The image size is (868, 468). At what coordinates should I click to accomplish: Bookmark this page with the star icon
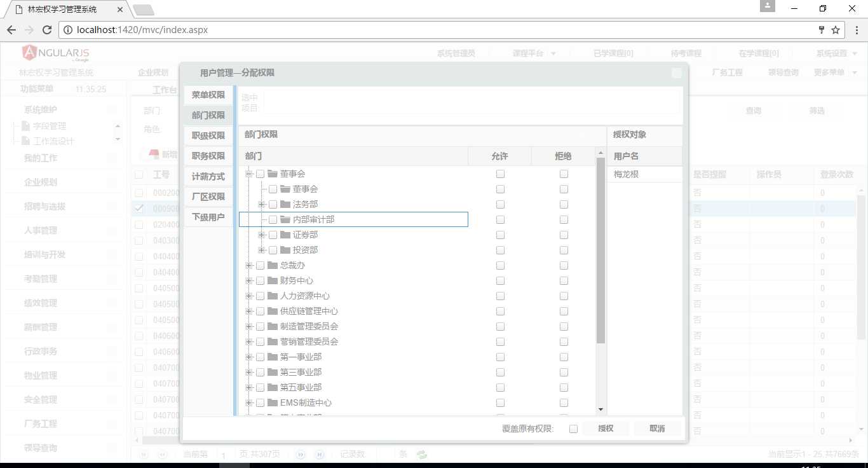[836, 30]
